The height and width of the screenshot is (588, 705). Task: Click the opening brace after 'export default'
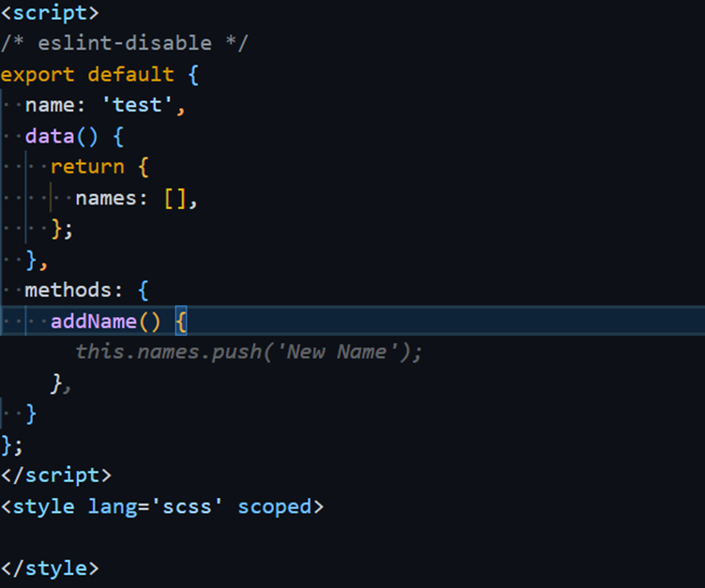pyautogui.click(x=193, y=75)
